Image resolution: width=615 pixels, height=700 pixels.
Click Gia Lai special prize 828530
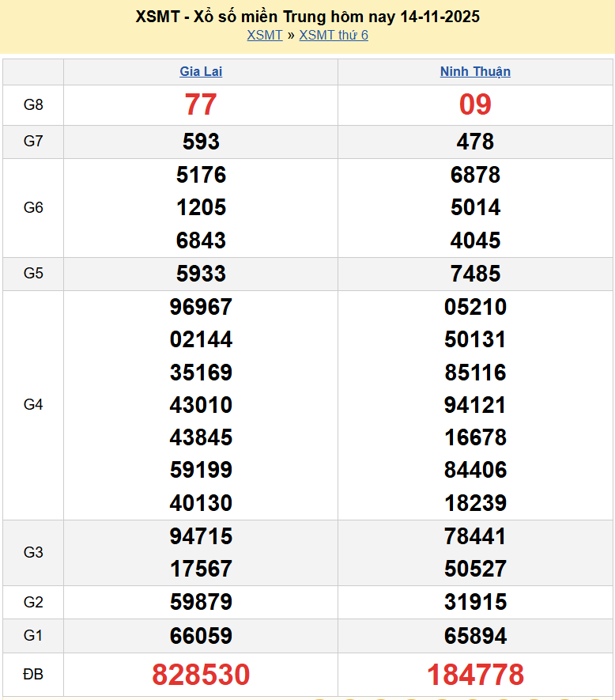pyautogui.click(x=201, y=675)
